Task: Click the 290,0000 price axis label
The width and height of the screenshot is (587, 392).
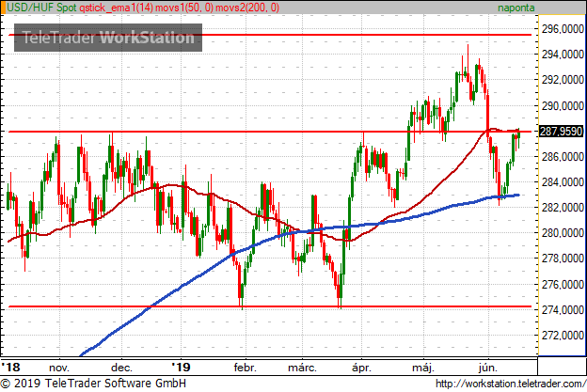Action: tap(563, 106)
